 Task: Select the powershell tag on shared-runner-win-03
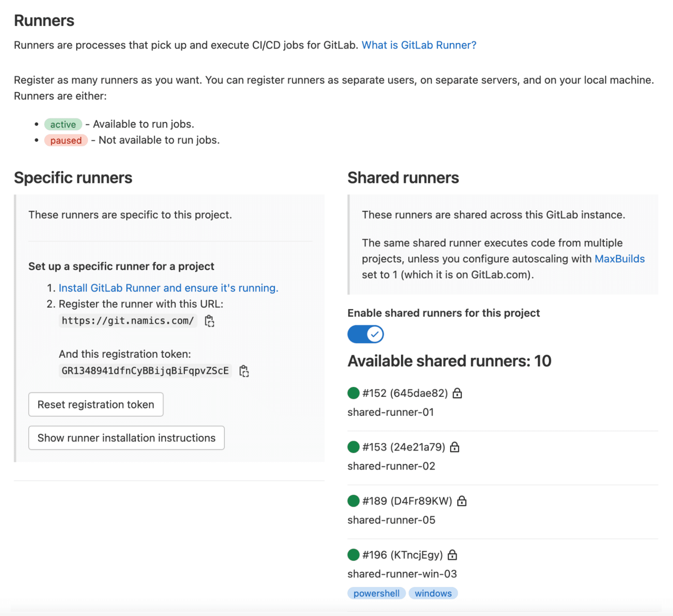pyautogui.click(x=376, y=593)
